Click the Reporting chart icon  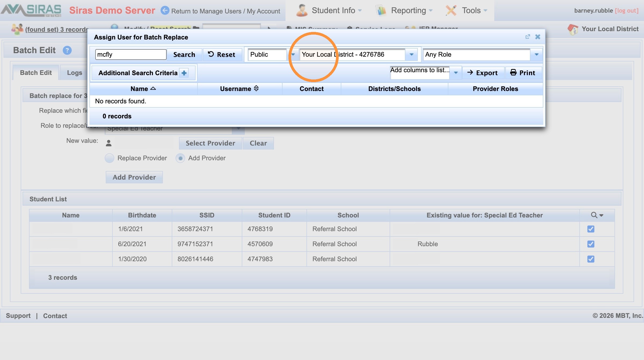(x=381, y=10)
